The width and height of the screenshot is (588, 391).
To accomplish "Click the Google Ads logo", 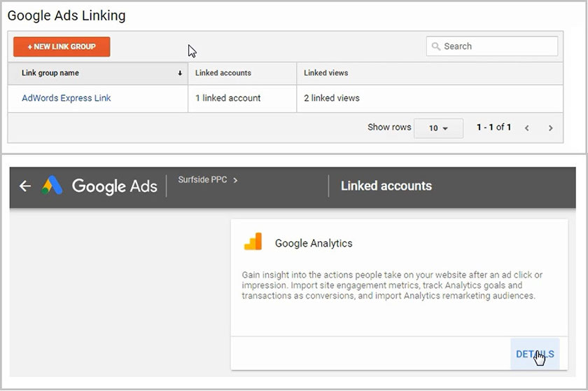I will 51,186.
